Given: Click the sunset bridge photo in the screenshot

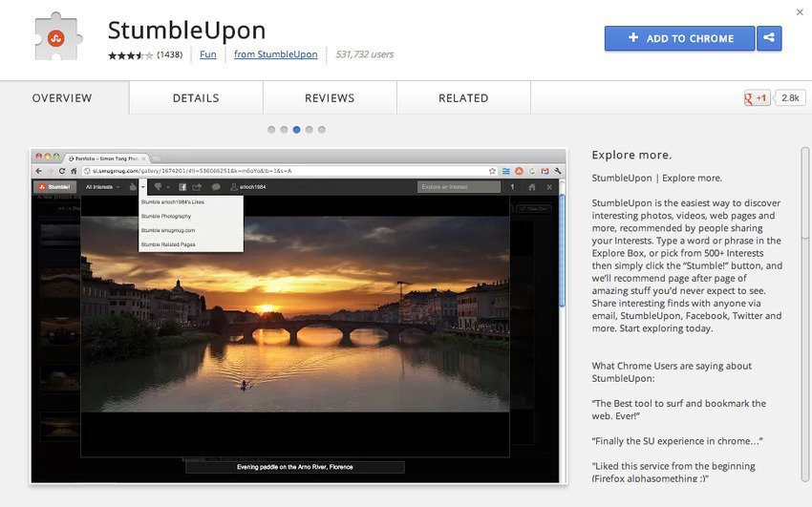Looking at the screenshot, I should (295, 314).
